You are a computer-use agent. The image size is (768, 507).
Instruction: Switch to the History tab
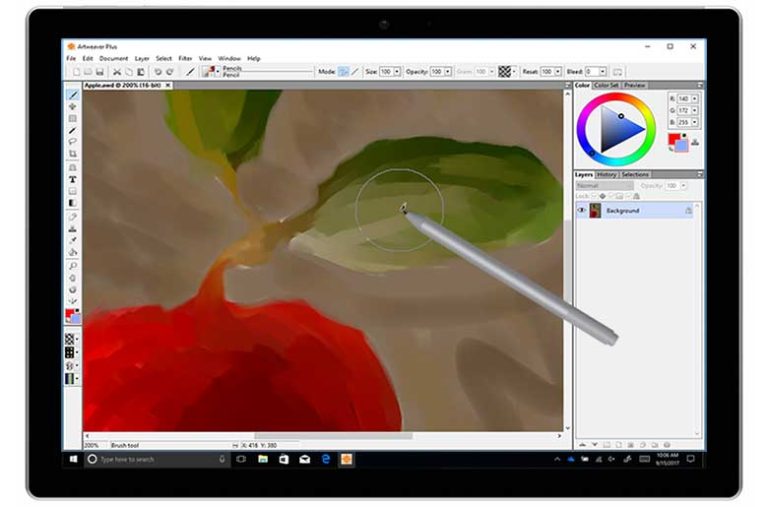[x=607, y=174]
